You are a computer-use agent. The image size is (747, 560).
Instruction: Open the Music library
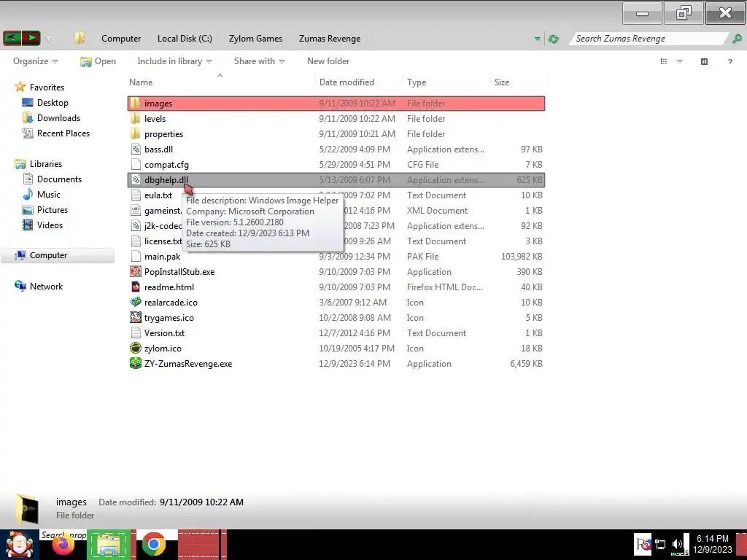(49, 194)
